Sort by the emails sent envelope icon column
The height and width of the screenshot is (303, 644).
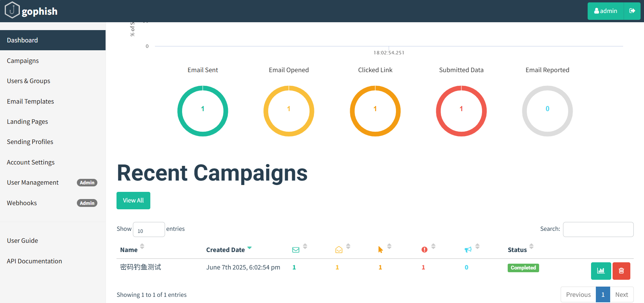click(x=296, y=250)
